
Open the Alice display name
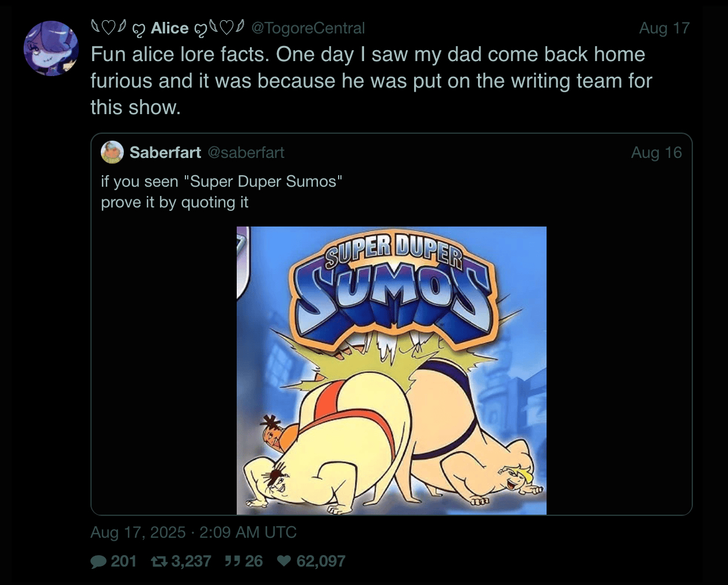(x=169, y=28)
